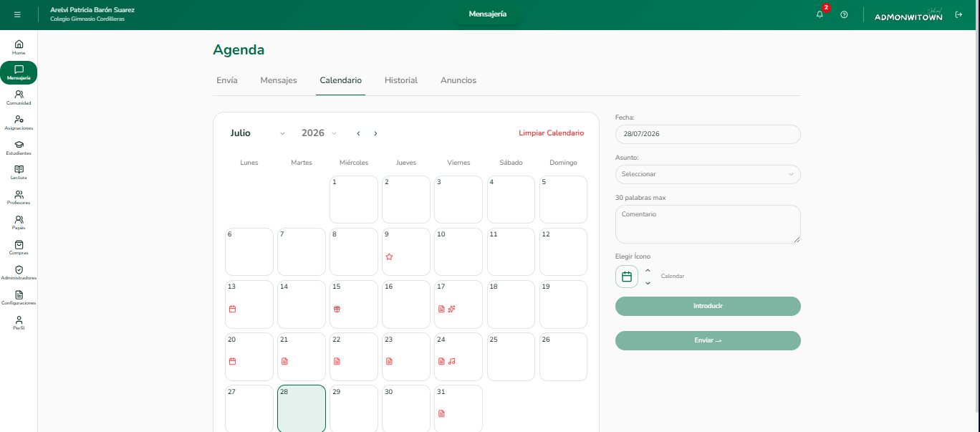Switch to the Anuncios tab
The width and height of the screenshot is (980, 432).
(x=458, y=80)
